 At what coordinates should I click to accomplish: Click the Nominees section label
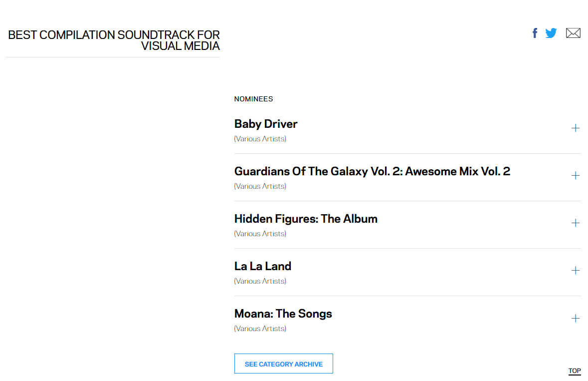click(253, 99)
